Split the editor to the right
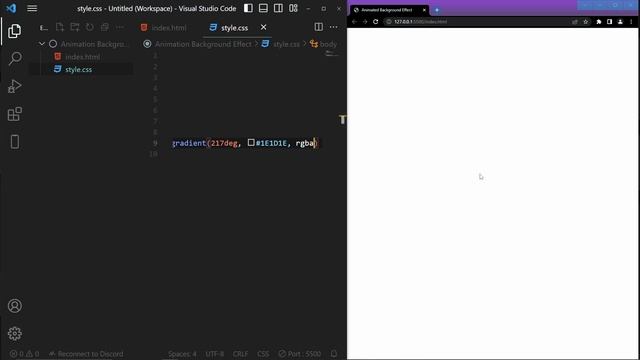The image size is (640, 360). click(318, 27)
